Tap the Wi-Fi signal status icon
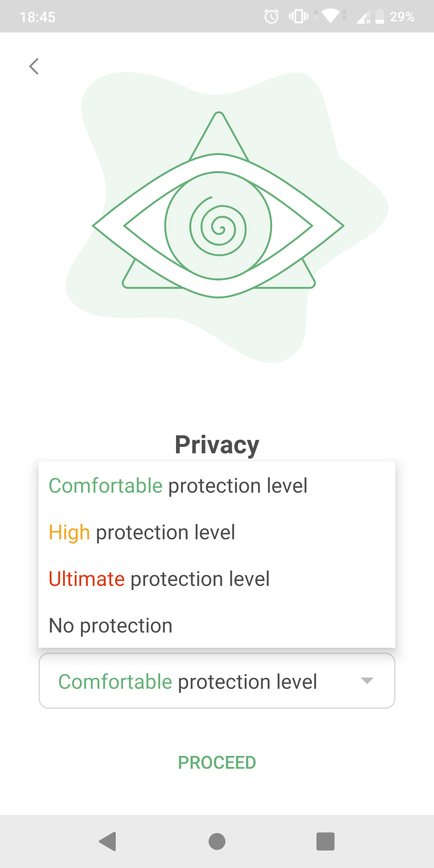 pyautogui.click(x=330, y=16)
